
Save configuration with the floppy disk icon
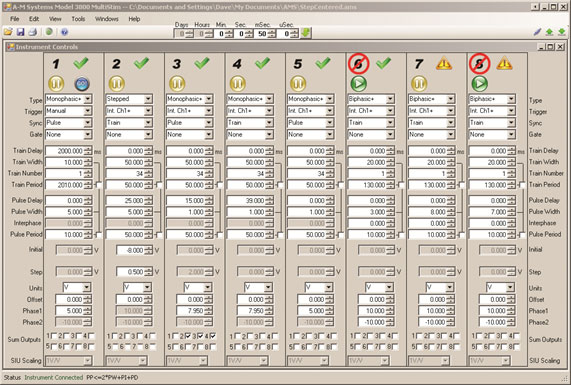[20, 32]
